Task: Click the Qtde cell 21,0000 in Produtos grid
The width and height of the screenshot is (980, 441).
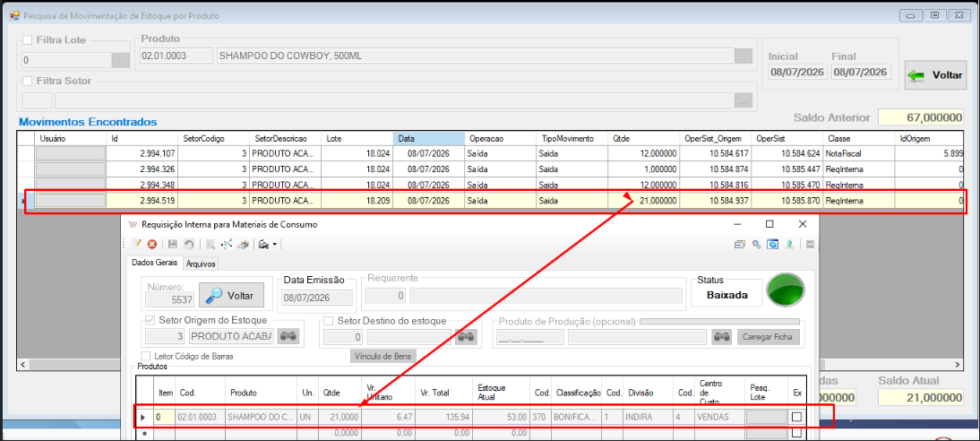Action: pos(340,417)
